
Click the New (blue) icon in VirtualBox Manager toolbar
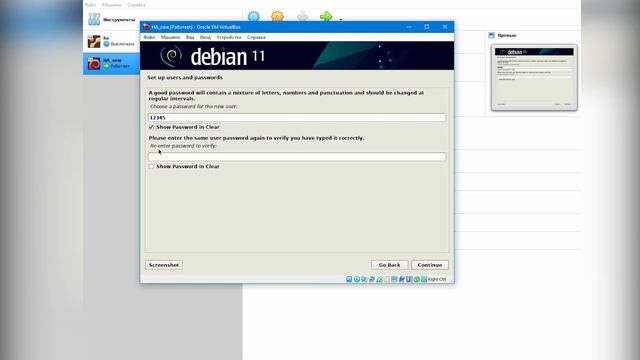(x=253, y=17)
